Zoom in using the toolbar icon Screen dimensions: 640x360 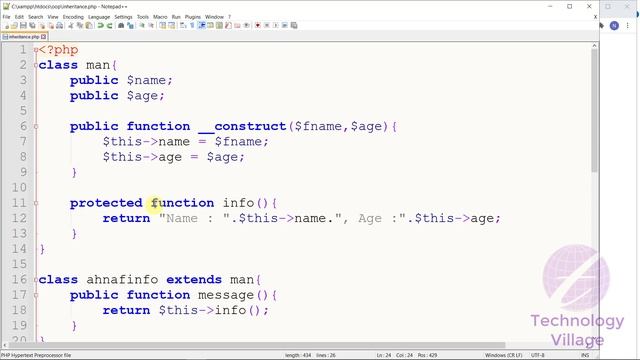[x=142, y=25]
